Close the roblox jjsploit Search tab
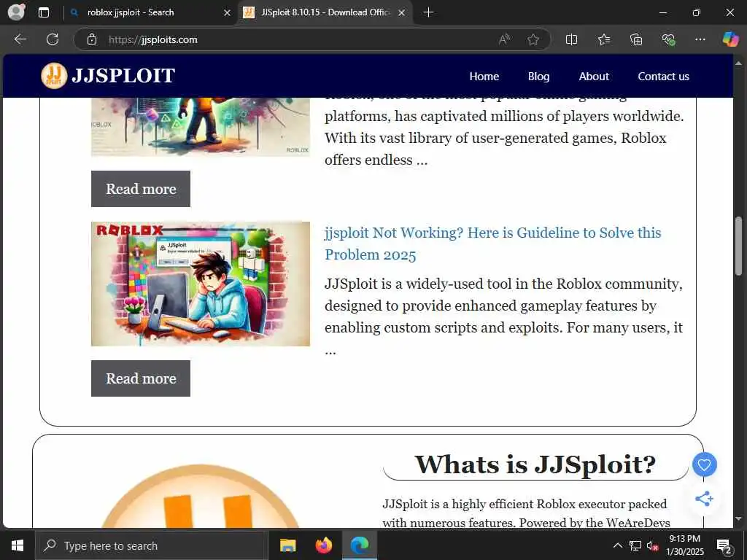 pyautogui.click(x=228, y=13)
